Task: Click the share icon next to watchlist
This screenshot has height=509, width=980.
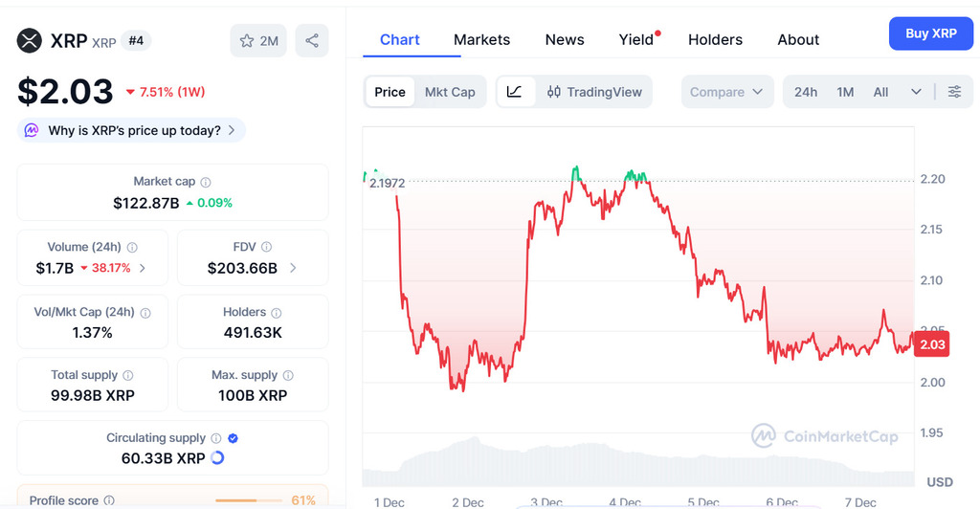Action: tap(312, 40)
